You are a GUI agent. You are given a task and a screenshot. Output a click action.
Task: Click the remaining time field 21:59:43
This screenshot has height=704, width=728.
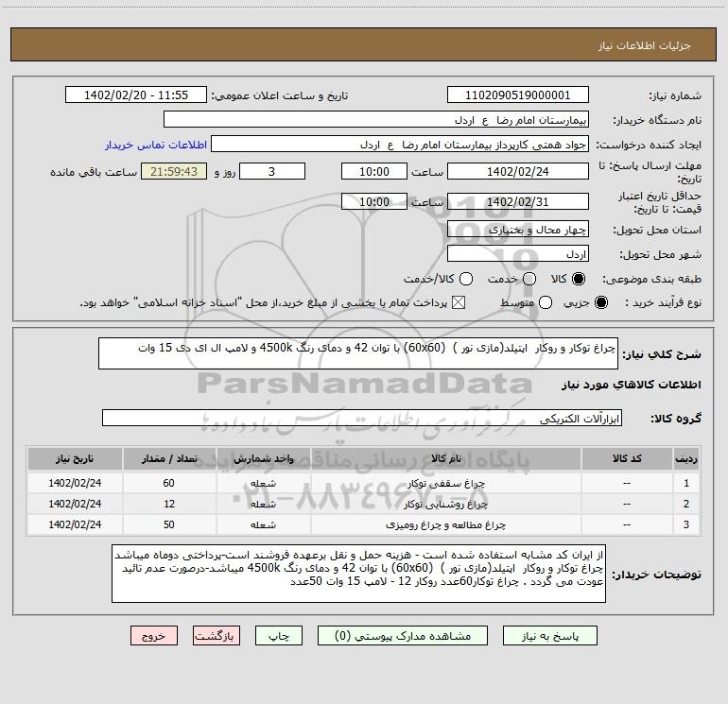coord(174,171)
